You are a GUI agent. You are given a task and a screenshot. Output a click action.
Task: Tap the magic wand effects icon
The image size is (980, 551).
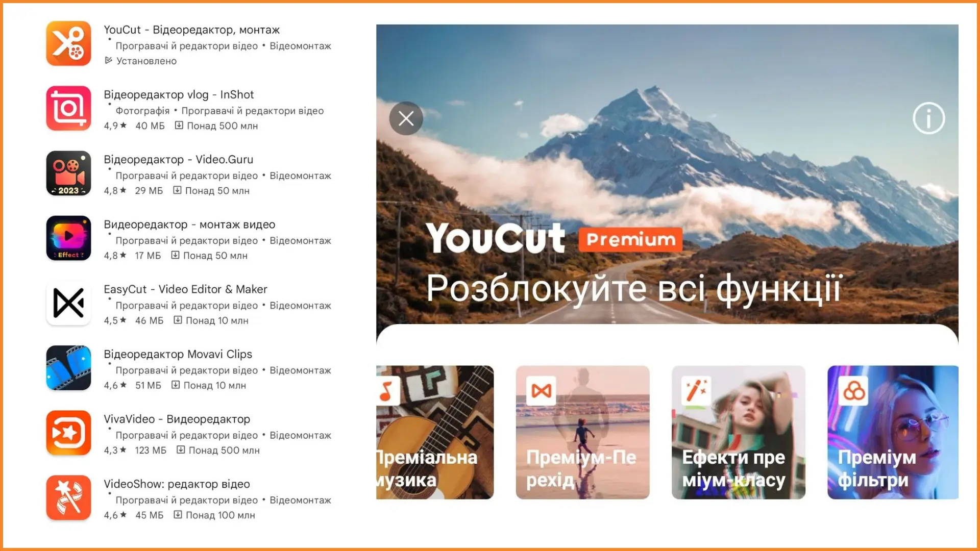click(x=696, y=391)
